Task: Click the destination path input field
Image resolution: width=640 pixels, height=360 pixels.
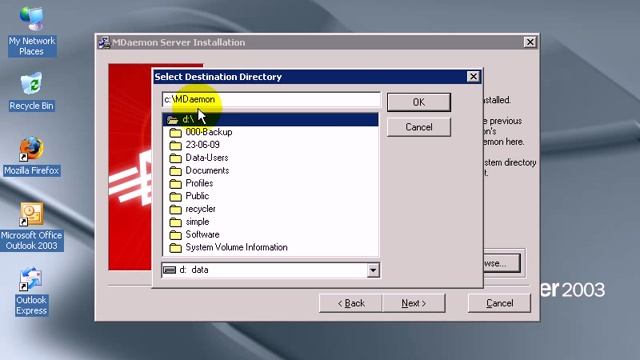Action: (x=271, y=100)
